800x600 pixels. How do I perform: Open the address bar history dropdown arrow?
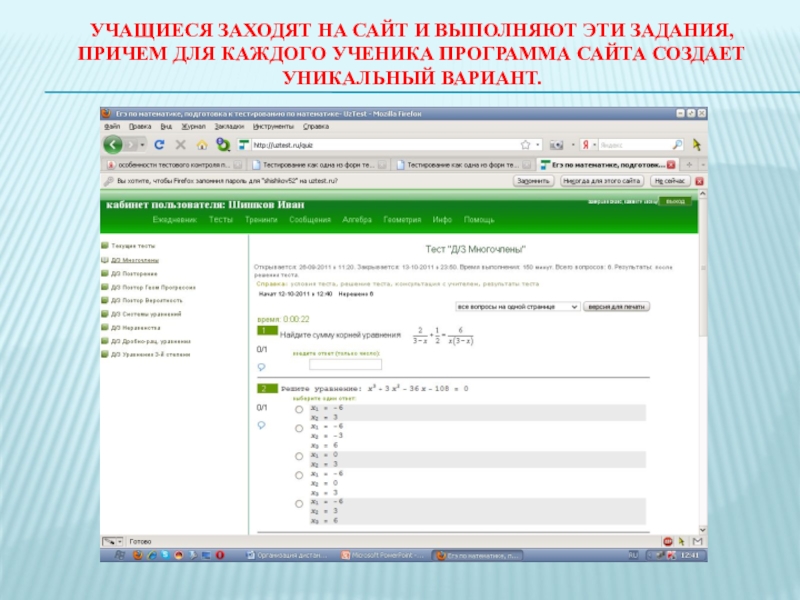point(537,145)
